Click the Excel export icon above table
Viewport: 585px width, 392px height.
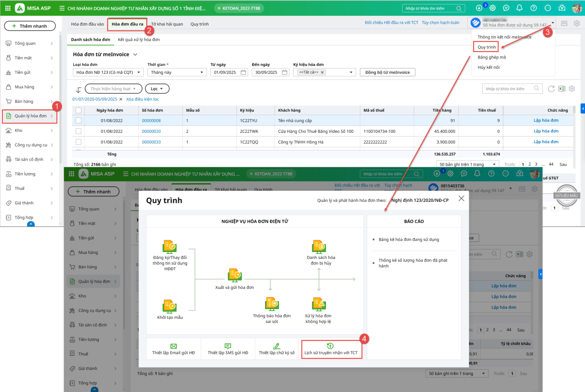[x=562, y=88]
